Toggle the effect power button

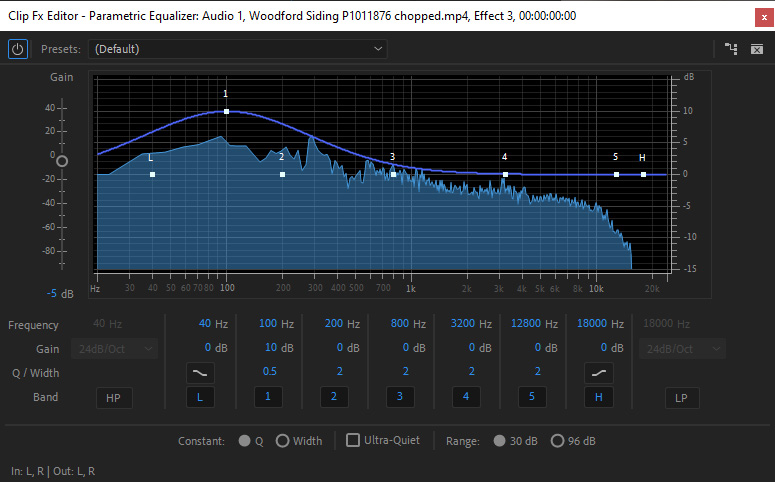pyautogui.click(x=18, y=49)
